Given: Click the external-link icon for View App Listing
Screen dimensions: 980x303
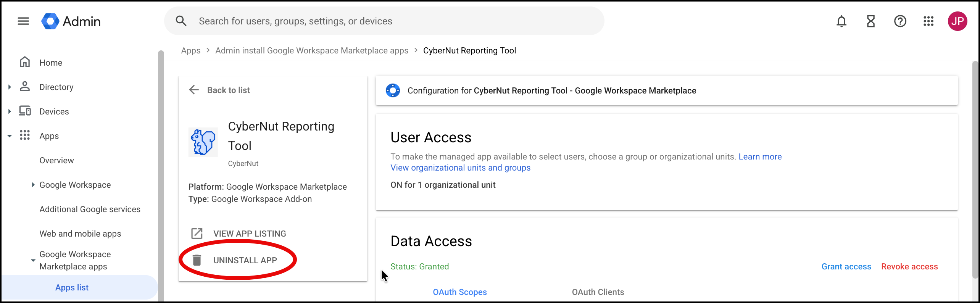Looking at the screenshot, I should (197, 233).
